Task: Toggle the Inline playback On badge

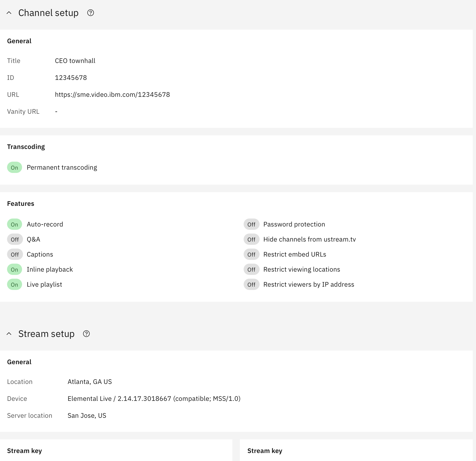Action: [15, 270]
